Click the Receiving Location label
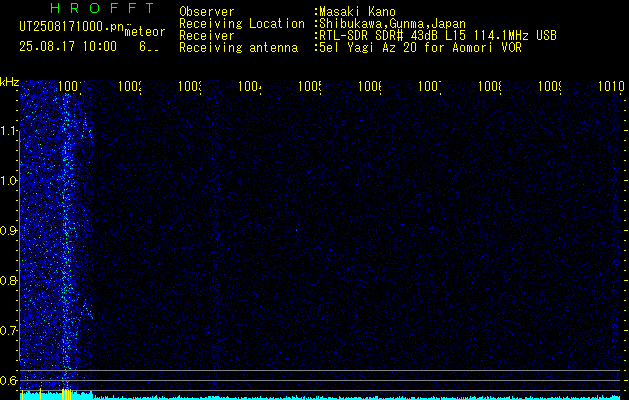This screenshot has height=400, width=629. coord(242,24)
